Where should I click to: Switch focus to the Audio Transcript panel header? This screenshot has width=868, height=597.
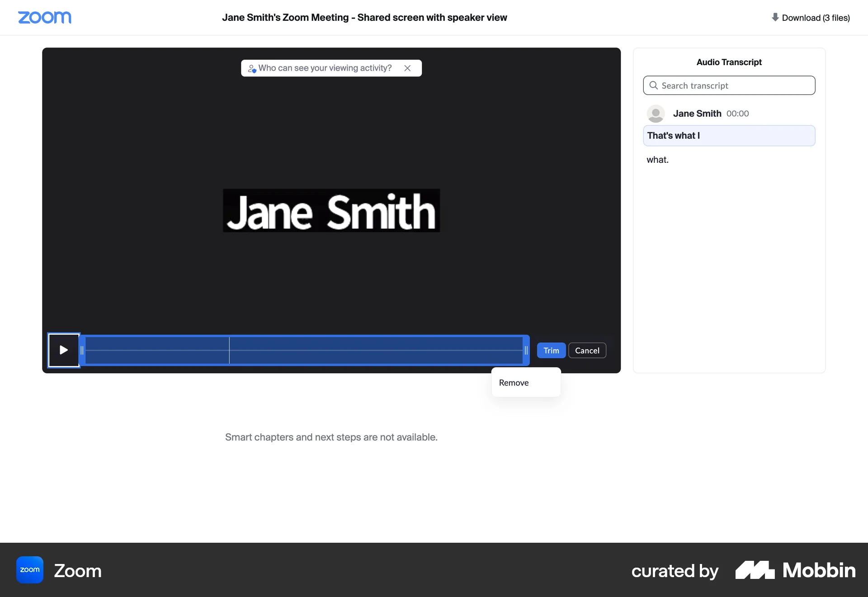(x=729, y=62)
